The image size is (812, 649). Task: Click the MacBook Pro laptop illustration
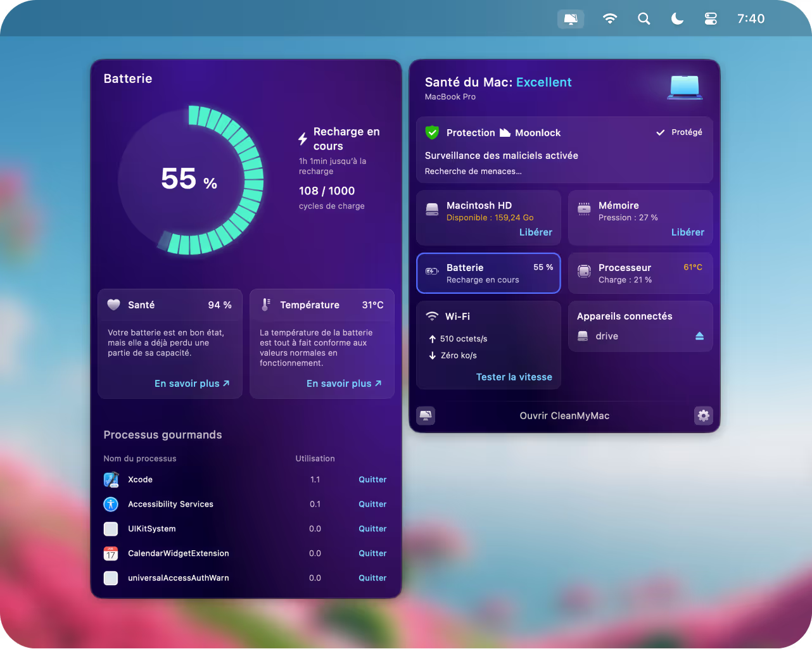[685, 87]
